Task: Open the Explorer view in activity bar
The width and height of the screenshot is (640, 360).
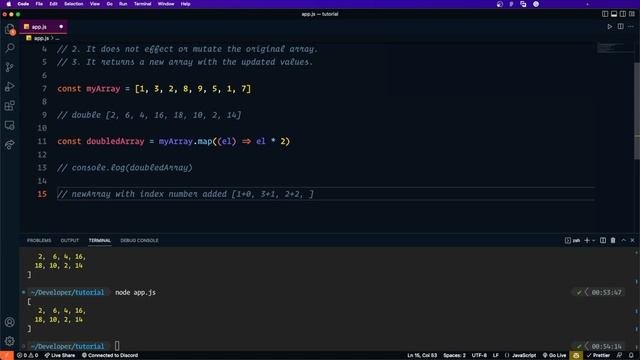Action: (10, 29)
